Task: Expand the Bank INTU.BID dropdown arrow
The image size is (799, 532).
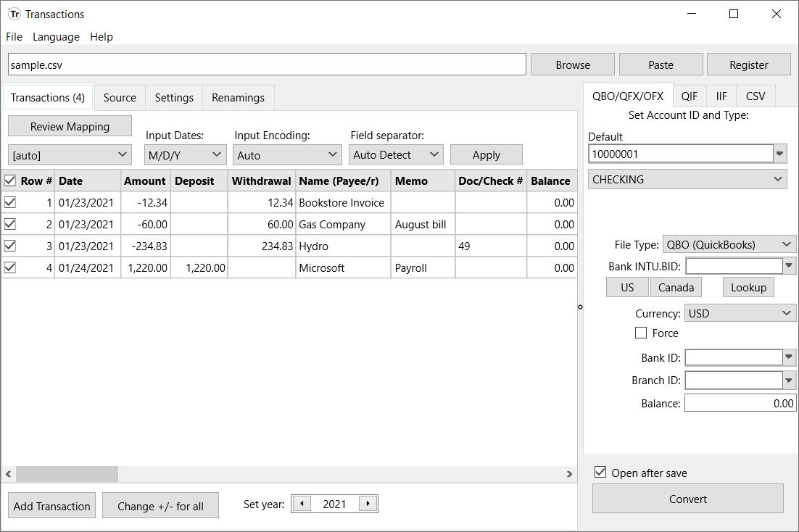Action: [x=790, y=266]
